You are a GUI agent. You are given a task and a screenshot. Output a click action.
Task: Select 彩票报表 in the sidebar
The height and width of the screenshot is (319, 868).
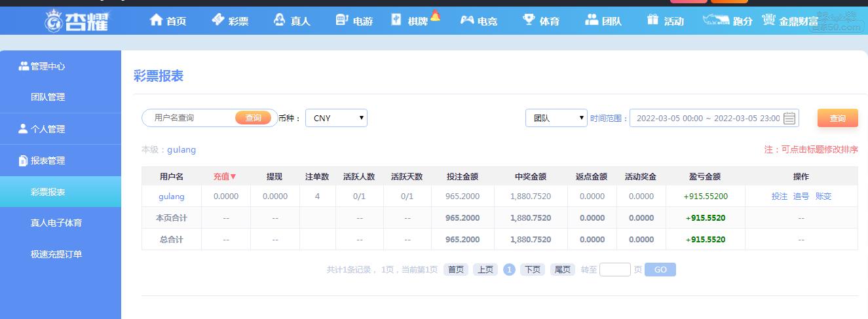60,192
